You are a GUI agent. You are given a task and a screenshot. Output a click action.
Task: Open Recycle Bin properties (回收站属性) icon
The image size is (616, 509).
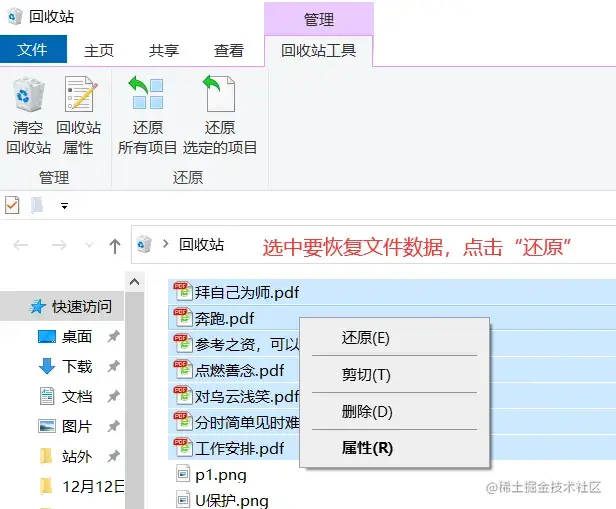click(80, 94)
